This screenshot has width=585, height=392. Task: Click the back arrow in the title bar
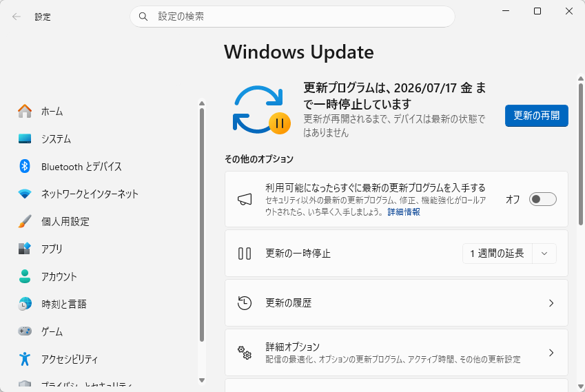click(17, 17)
